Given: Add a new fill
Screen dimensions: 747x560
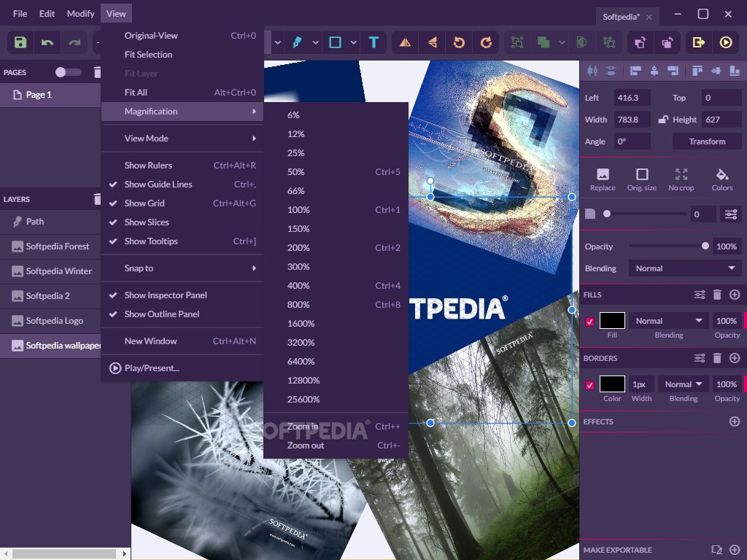Looking at the screenshot, I should click(x=735, y=295).
